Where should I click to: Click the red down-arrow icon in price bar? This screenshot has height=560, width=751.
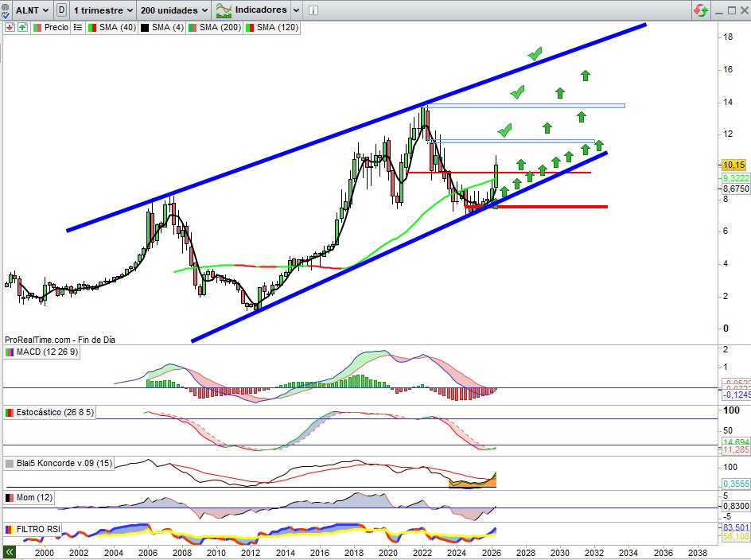[10, 27]
